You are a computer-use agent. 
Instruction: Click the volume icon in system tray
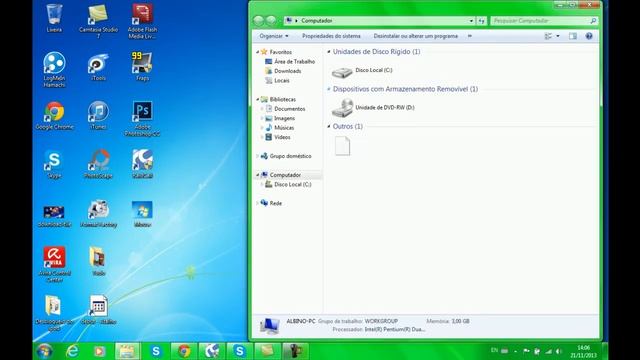[x=559, y=351]
